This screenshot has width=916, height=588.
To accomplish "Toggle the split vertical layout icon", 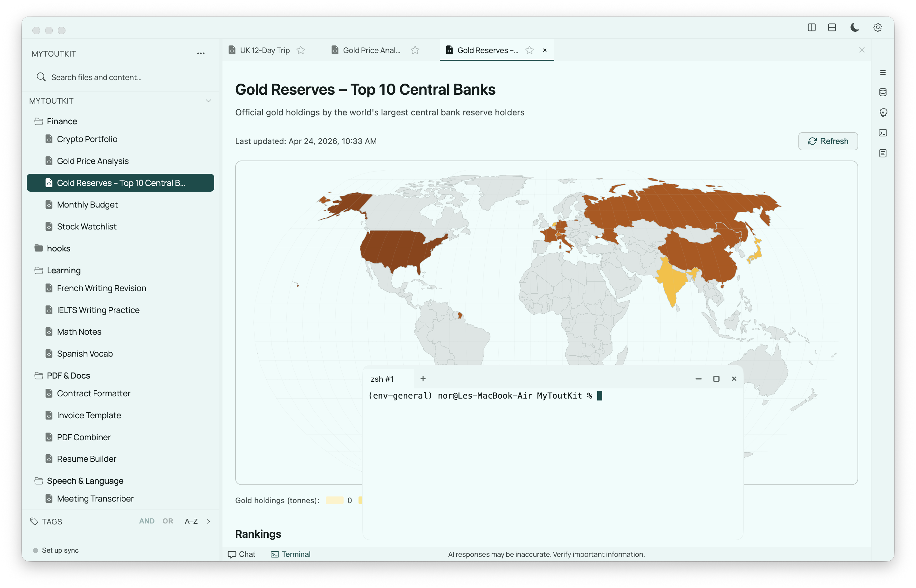I will (x=811, y=27).
